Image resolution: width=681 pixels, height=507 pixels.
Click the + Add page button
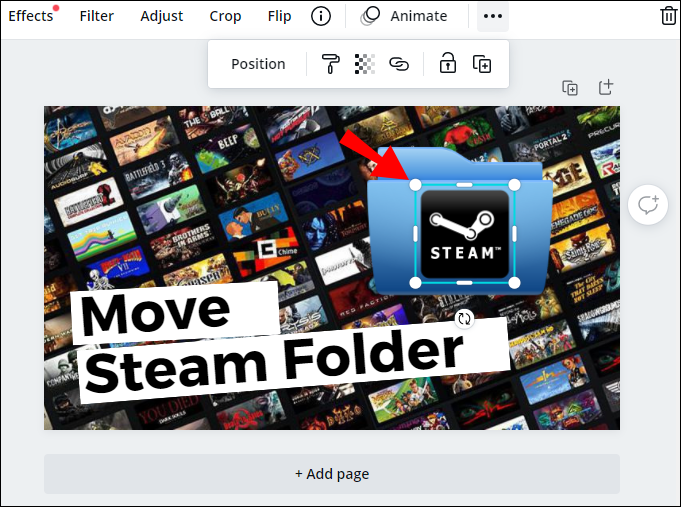[x=332, y=474]
